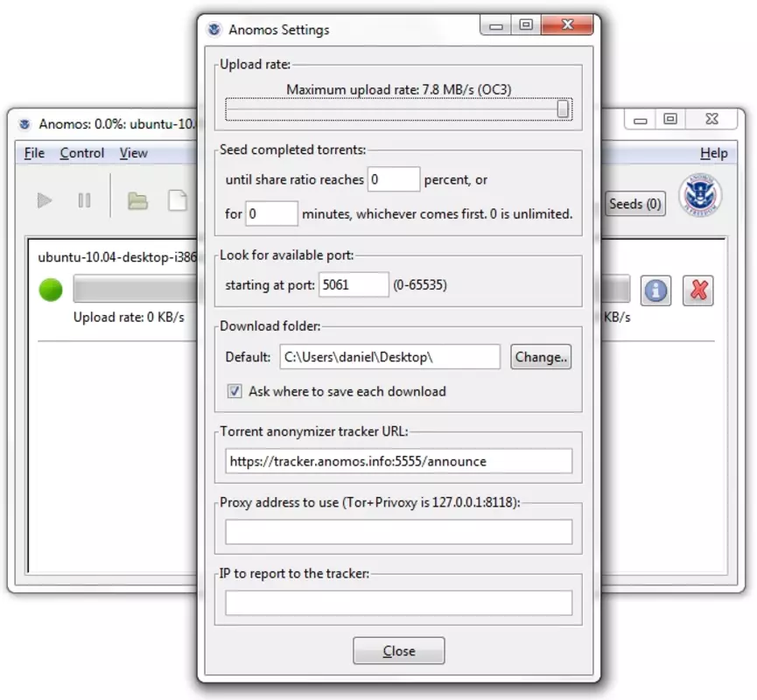Minimize the Anomos Settings window

click(x=496, y=25)
